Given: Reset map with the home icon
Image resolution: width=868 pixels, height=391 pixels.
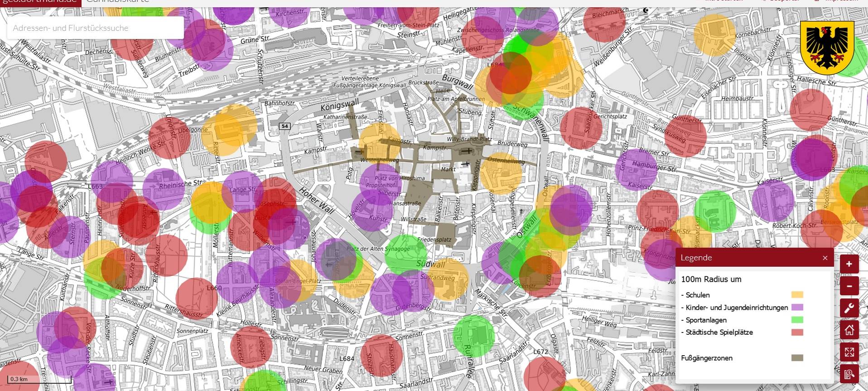Looking at the screenshot, I should 849,330.
